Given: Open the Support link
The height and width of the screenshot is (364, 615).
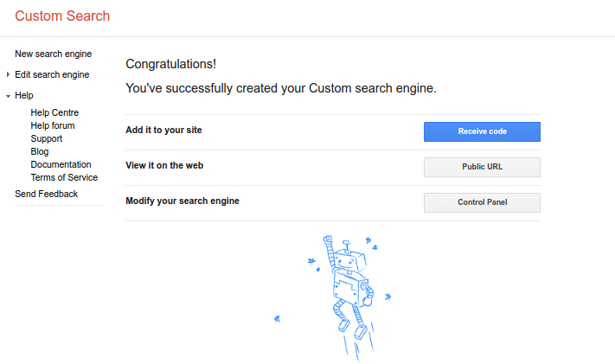Looking at the screenshot, I should (x=46, y=138).
